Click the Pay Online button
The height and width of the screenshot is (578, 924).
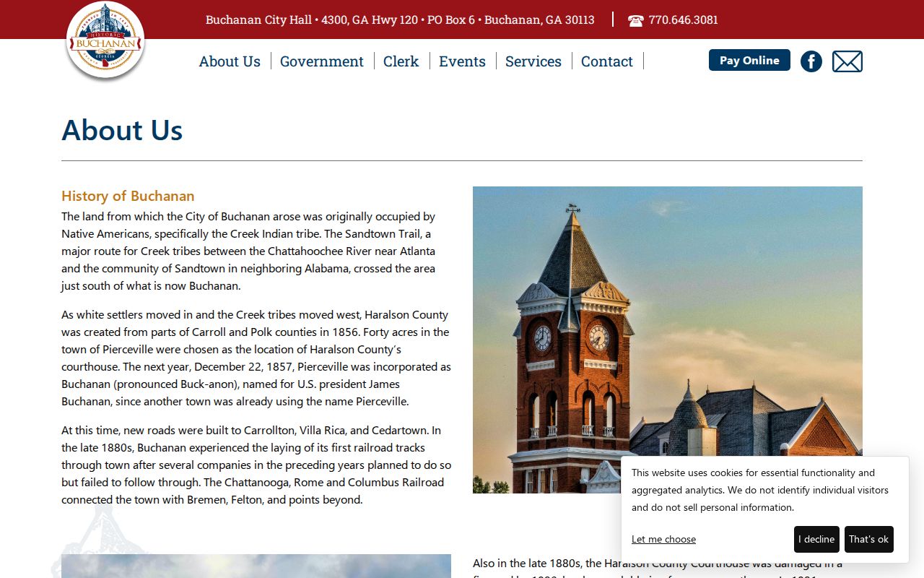click(749, 60)
